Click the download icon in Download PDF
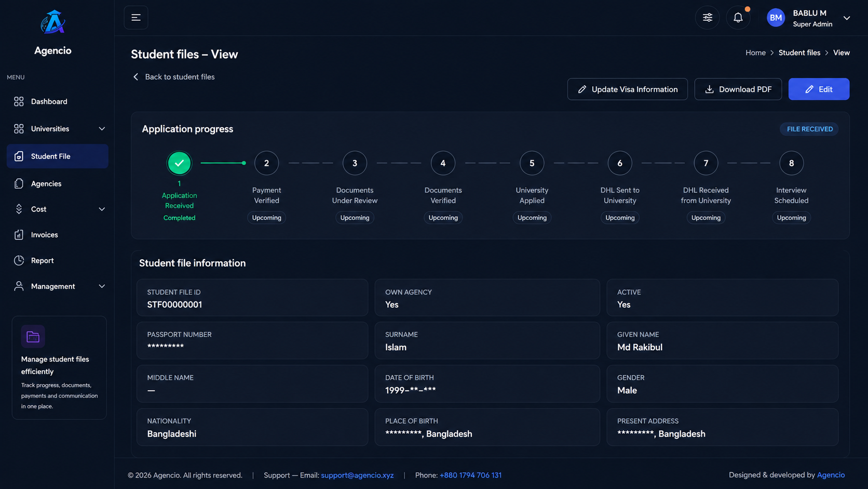This screenshot has width=868, height=489. point(709,89)
